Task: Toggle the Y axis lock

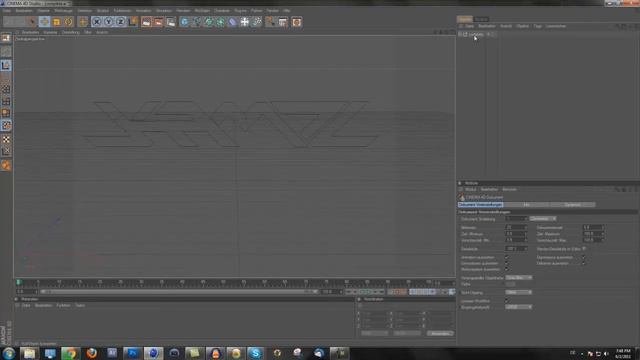Action: tap(109, 22)
